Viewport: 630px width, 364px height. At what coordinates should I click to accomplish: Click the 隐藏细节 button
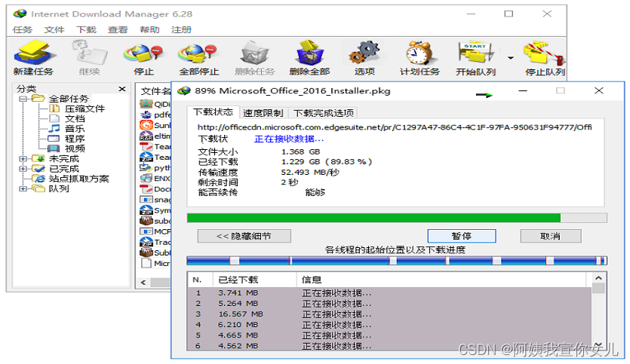(x=244, y=236)
